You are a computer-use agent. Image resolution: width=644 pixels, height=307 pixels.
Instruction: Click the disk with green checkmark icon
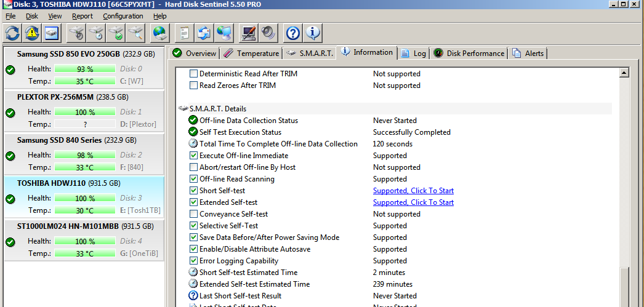pyautogui.click(x=116, y=33)
